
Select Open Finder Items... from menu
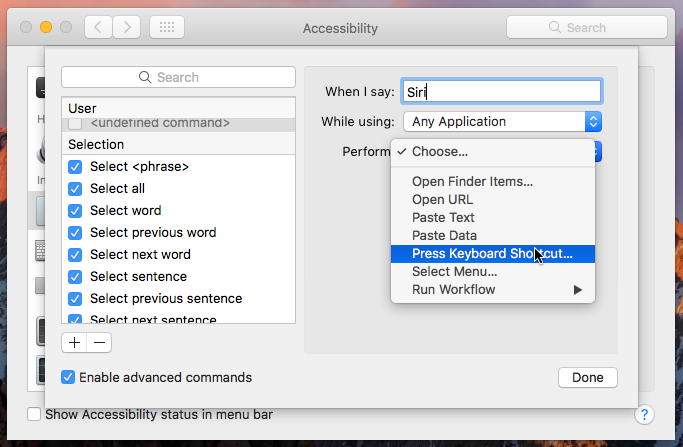pyautogui.click(x=493, y=182)
